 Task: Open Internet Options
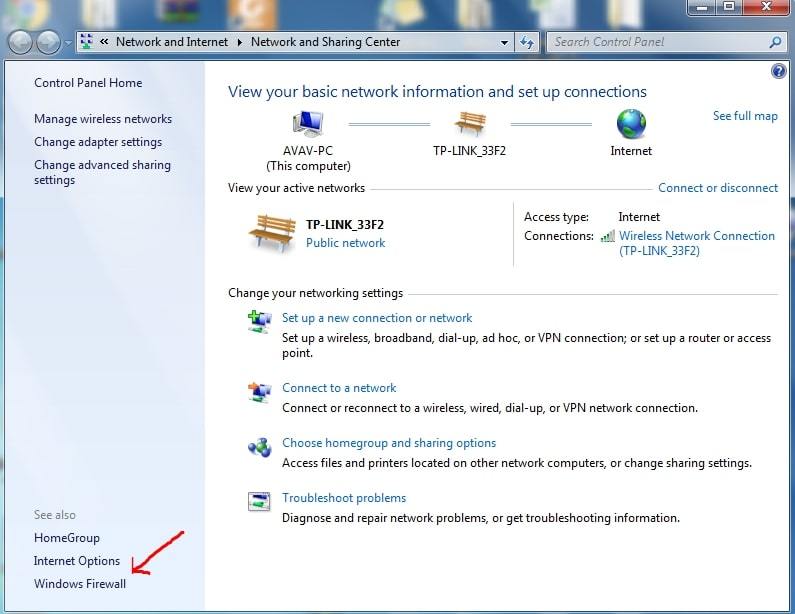coord(77,561)
